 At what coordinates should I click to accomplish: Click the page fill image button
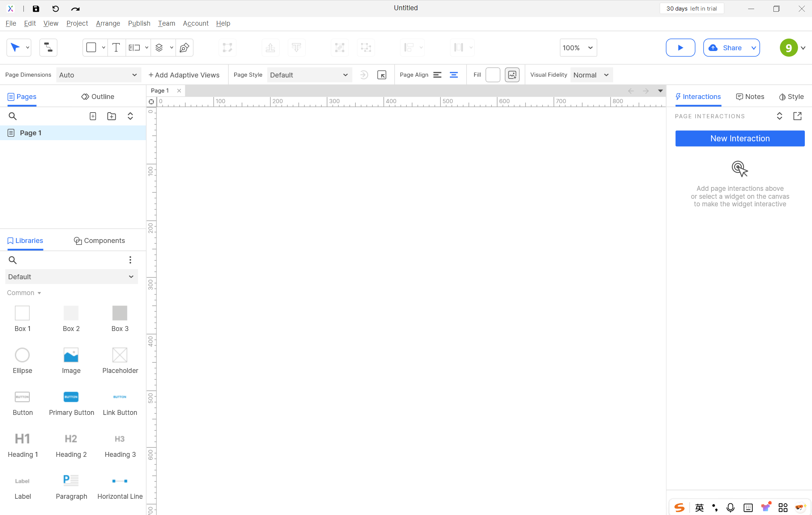(512, 75)
